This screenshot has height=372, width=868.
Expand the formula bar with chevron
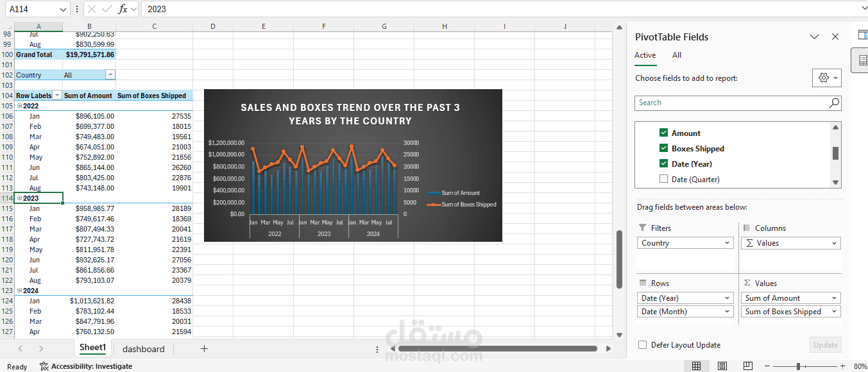[864, 9]
